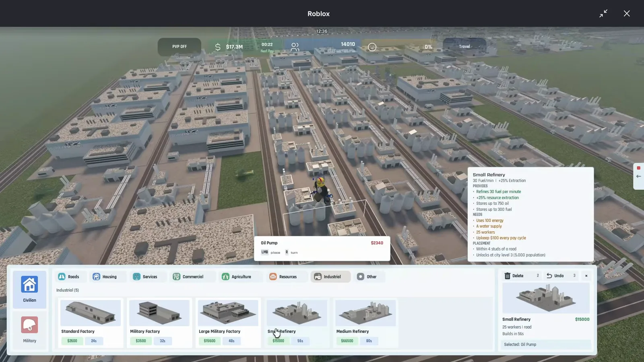Click the 0% happiness value

(428, 47)
